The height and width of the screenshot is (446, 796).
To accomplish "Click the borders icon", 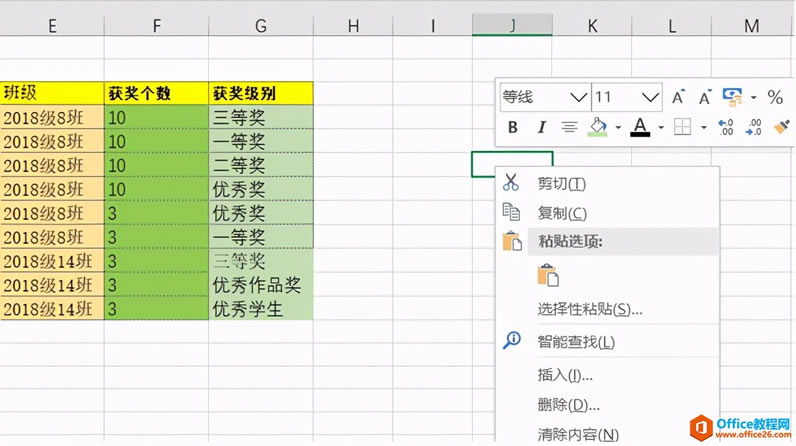I will click(x=682, y=127).
